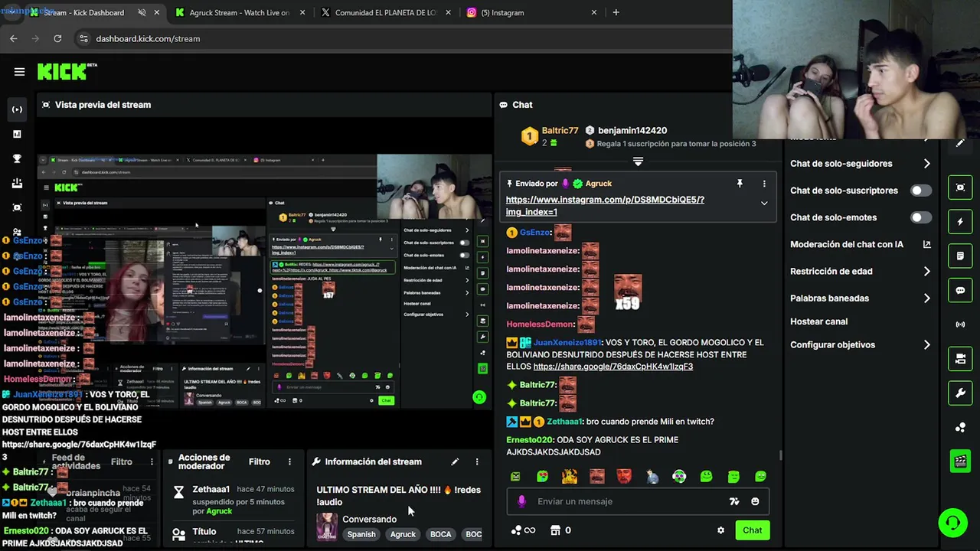Click Zethaaa1 in moderator actions
Screen dimensions: 980x551
click(211, 489)
